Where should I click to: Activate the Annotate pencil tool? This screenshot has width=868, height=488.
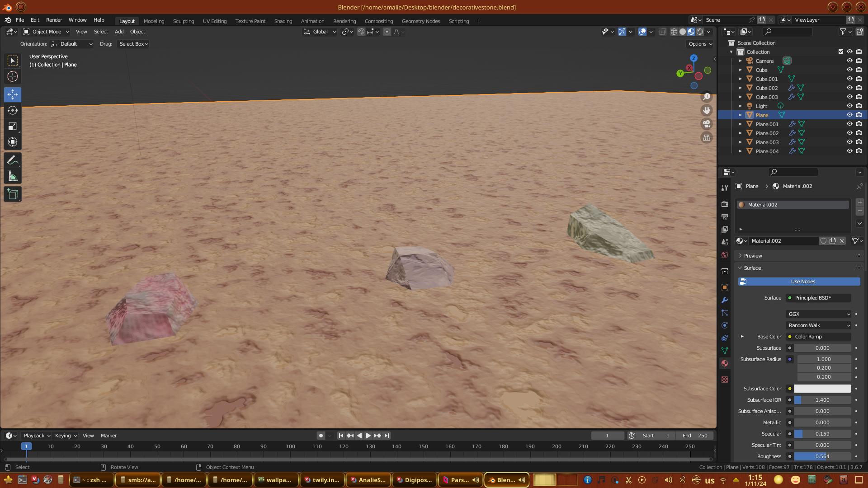[13, 160]
